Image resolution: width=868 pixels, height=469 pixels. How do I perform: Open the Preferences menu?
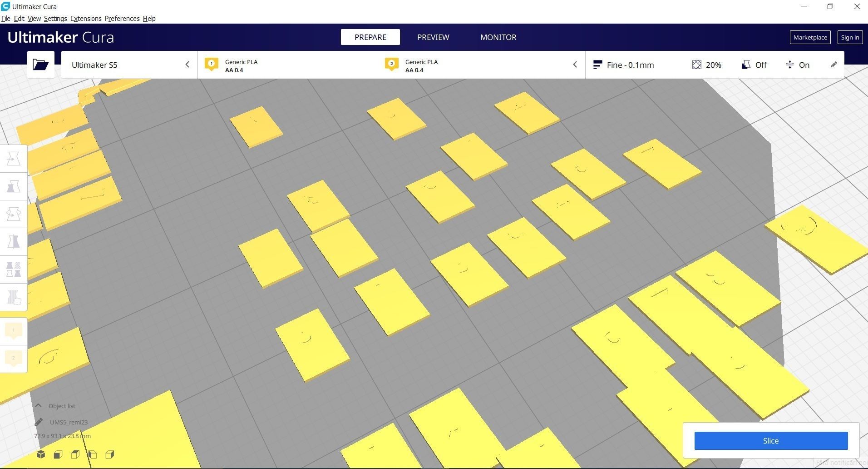point(122,19)
